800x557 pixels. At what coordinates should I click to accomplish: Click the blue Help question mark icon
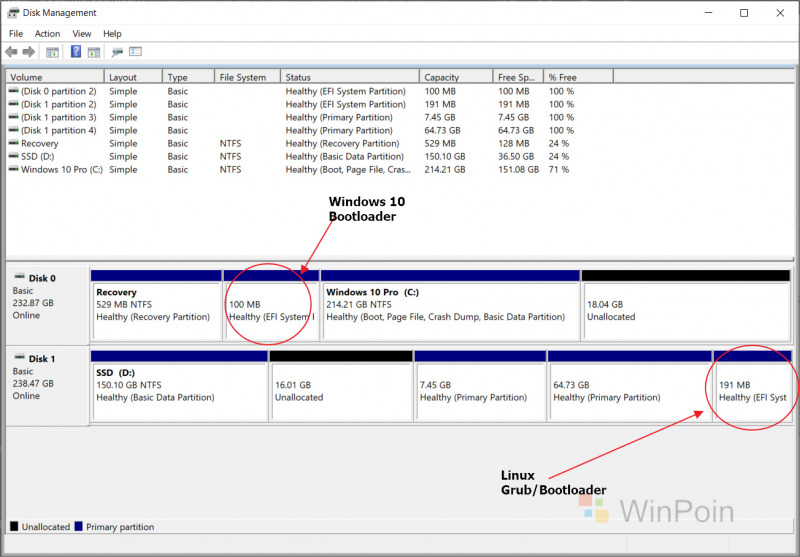click(x=76, y=52)
